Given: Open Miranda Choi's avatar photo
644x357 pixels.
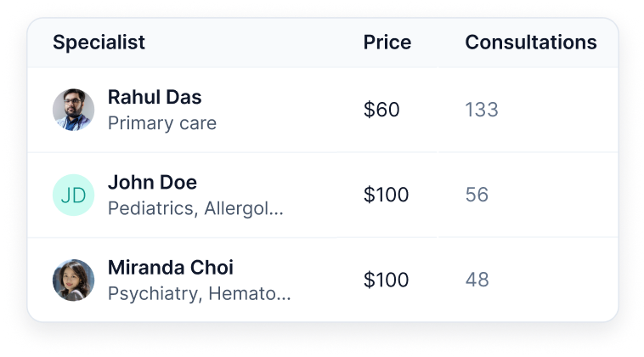Looking at the screenshot, I should [74, 280].
